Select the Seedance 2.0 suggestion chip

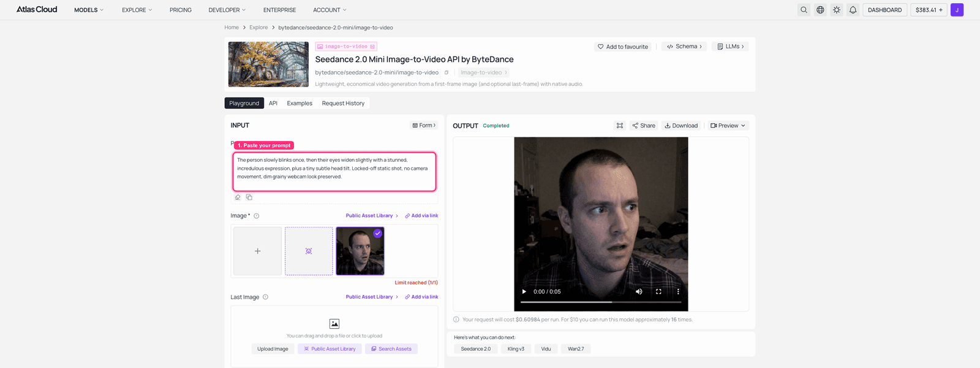click(x=475, y=349)
